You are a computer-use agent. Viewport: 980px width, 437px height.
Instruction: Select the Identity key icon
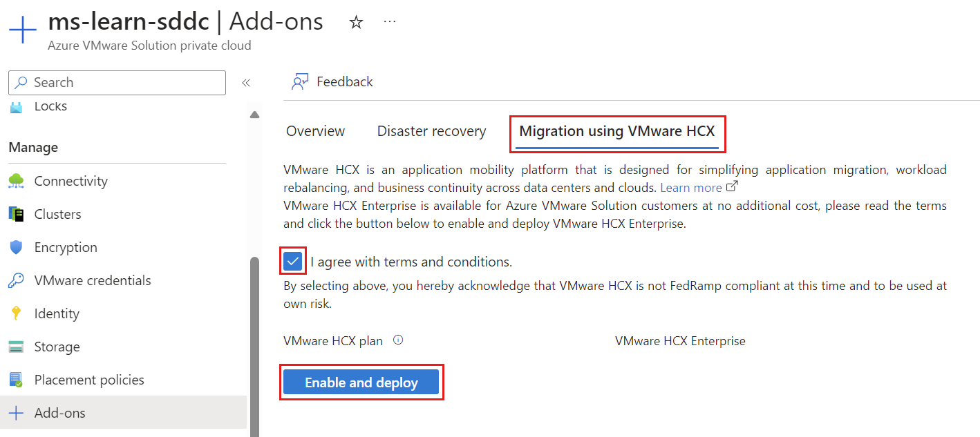click(15, 313)
